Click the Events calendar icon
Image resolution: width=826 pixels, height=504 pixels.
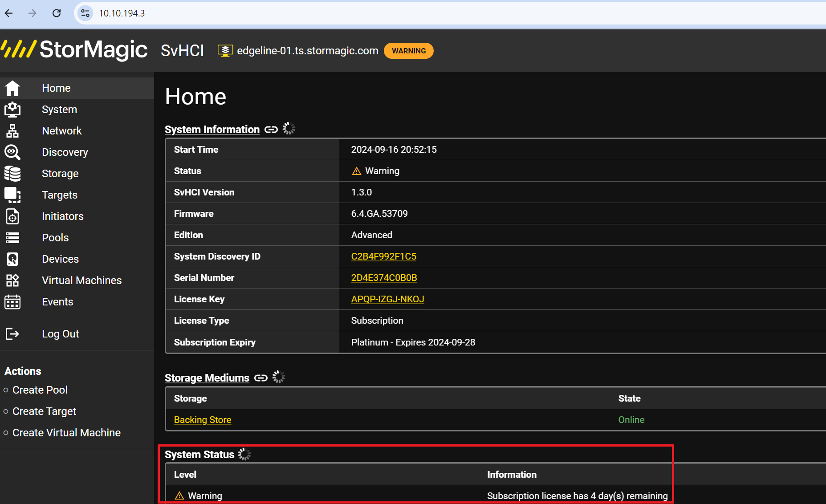pyautogui.click(x=12, y=302)
